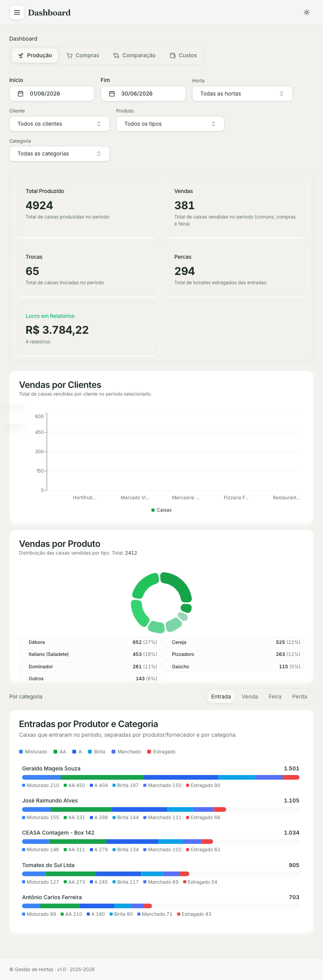Open the Custos tab
323x980 pixels.
tap(183, 55)
